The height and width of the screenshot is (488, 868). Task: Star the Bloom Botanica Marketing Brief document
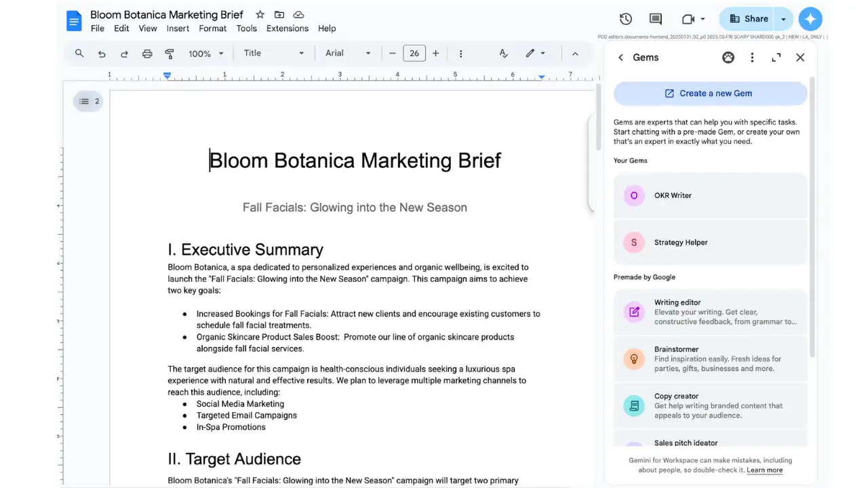tap(260, 15)
